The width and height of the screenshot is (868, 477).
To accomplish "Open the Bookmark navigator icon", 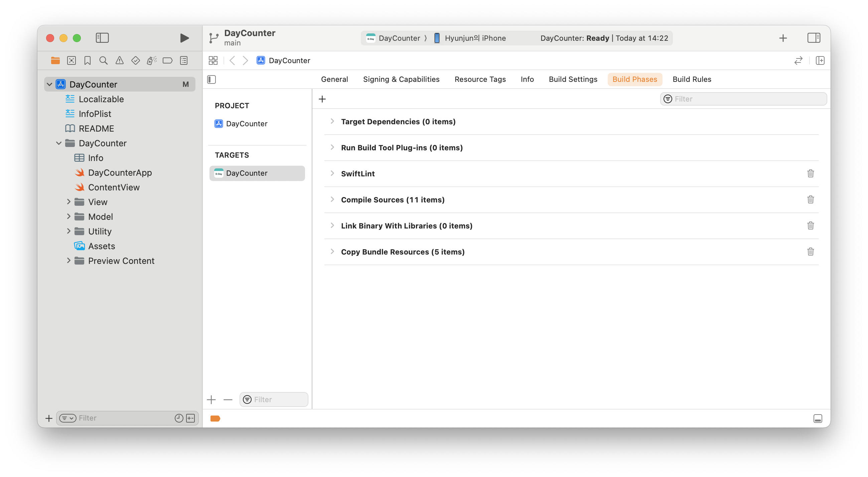I will 87,61.
